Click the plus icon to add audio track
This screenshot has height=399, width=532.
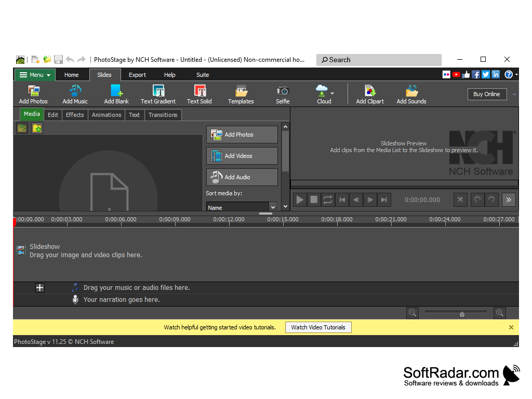pyautogui.click(x=39, y=288)
